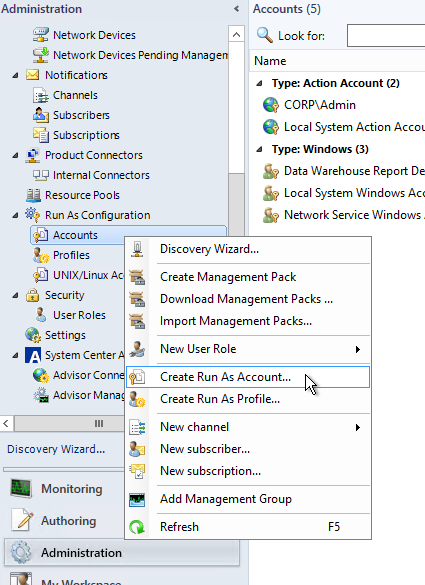Click the Profiles icon in tree
This screenshot has height=585, width=425.
pyautogui.click(x=40, y=255)
